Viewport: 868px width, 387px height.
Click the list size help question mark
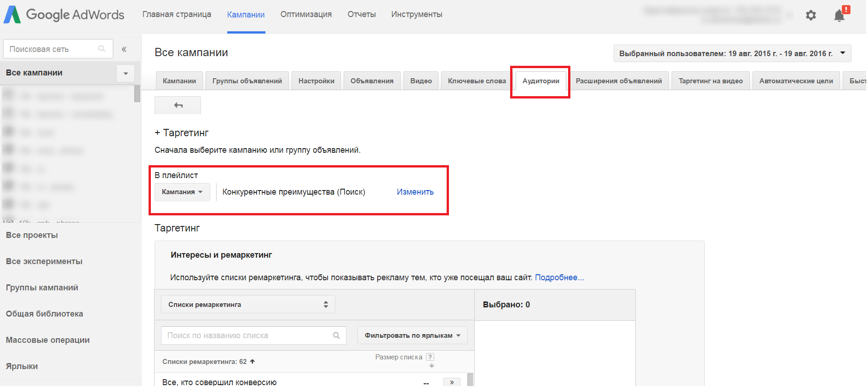click(x=430, y=357)
